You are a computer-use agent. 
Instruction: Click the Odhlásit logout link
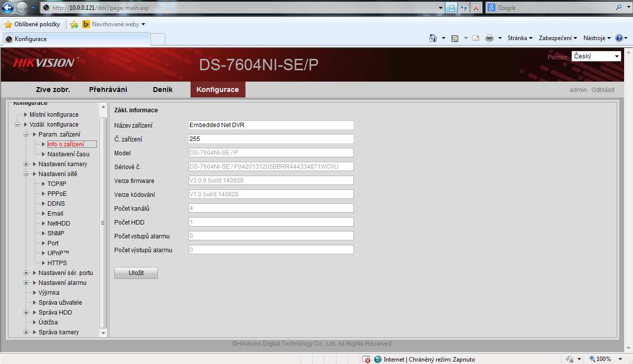coord(603,90)
